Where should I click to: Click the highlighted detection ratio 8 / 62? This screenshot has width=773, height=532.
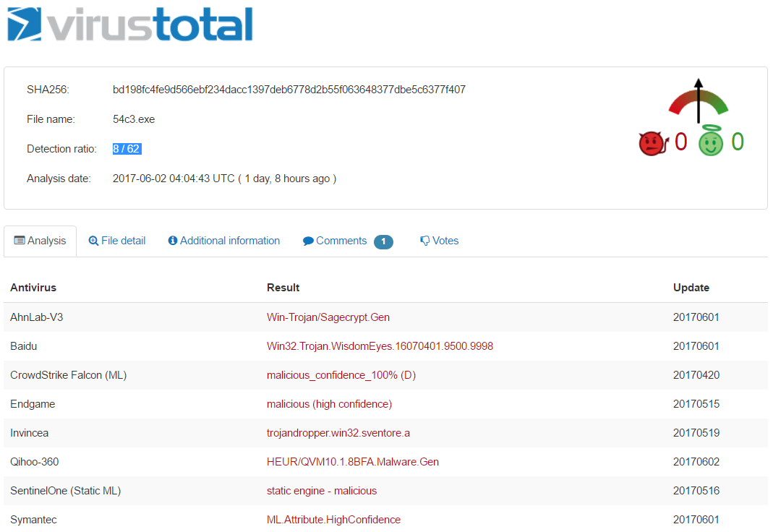[127, 149]
